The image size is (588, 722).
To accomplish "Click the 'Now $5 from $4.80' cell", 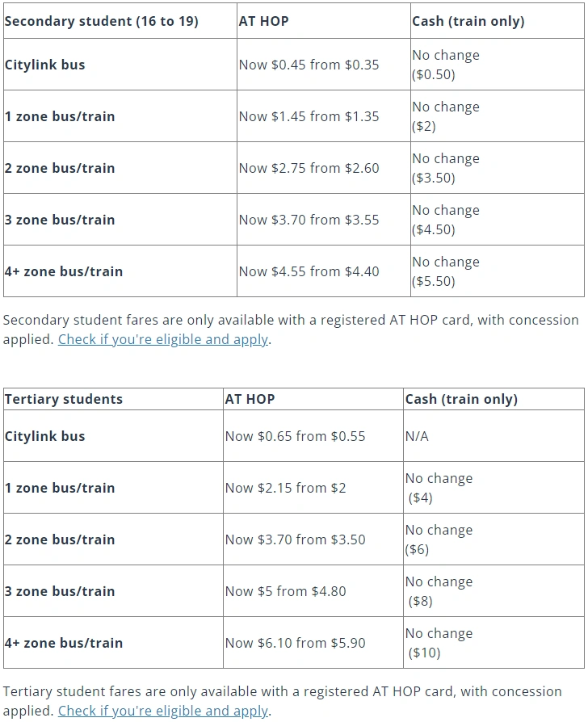I will [285, 591].
